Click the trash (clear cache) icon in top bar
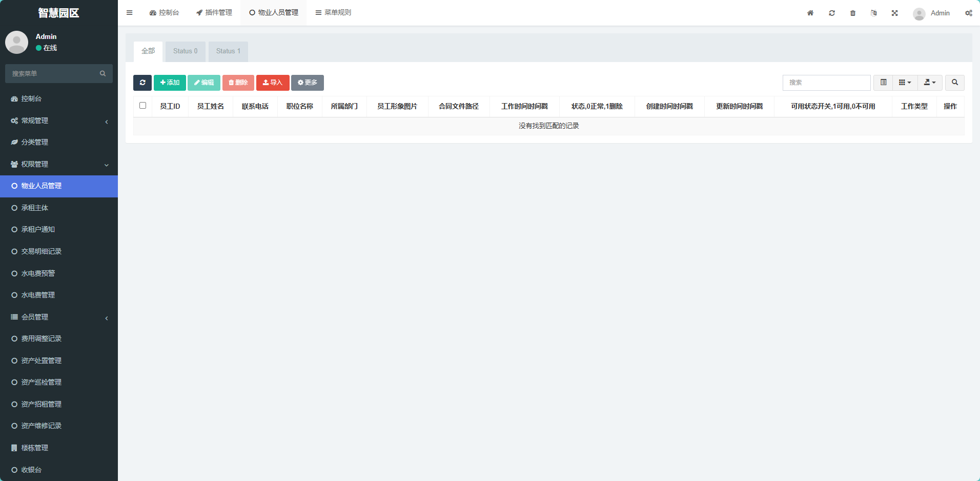This screenshot has height=481, width=980. pyautogui.click(x=853, y=13)
